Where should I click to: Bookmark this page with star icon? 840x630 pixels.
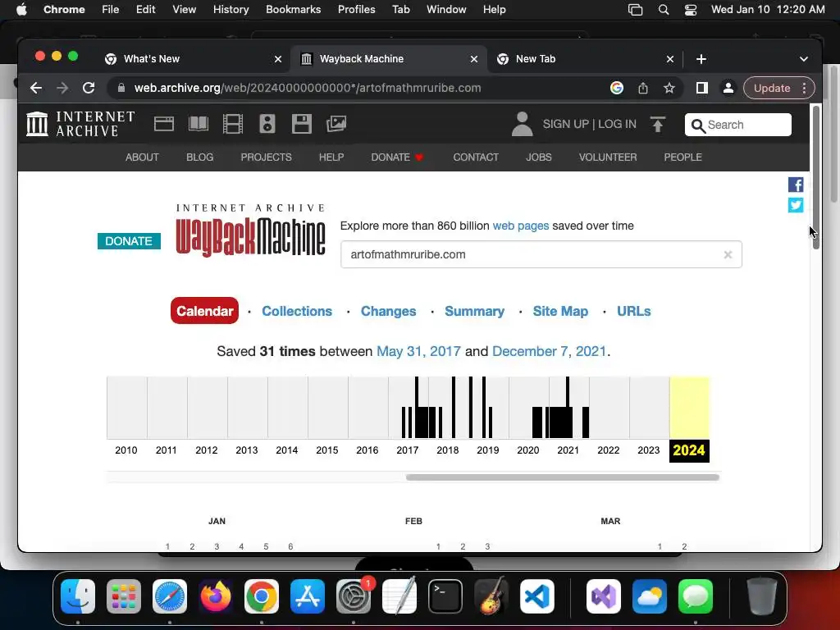669,89
